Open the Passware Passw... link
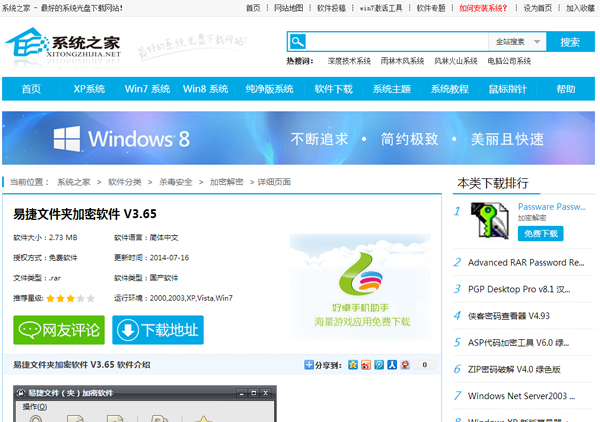 [x=551, y=207]
